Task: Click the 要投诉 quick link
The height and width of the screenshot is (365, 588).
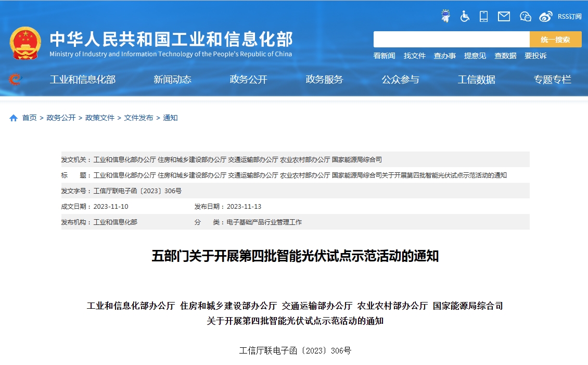Action: pos(535,56)
